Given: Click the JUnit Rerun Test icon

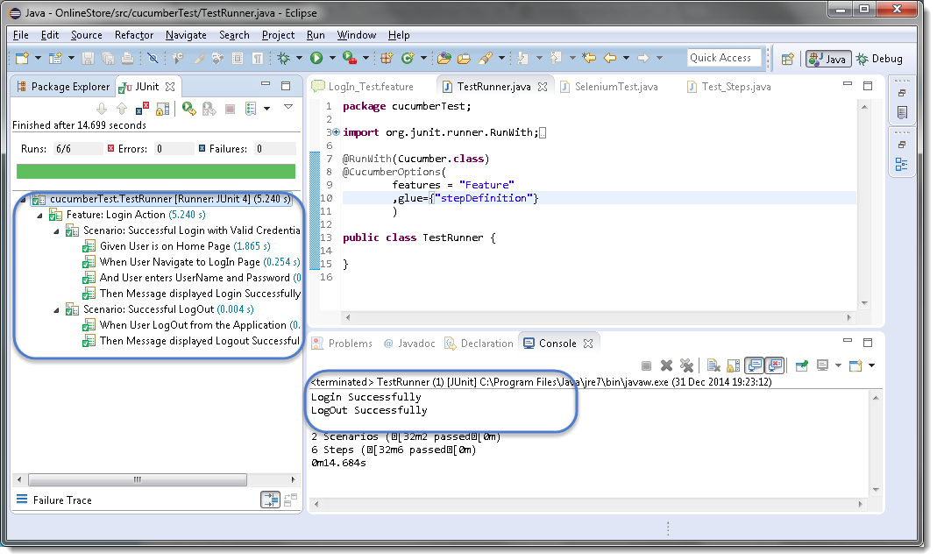Looking at the screenshot, I should (188, 109).
